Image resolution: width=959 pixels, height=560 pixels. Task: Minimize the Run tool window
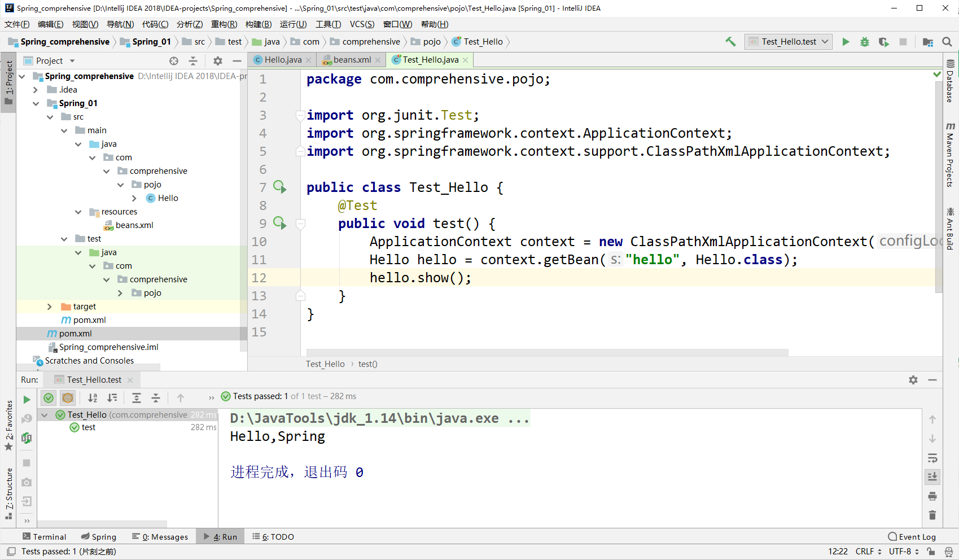[932, 380]
